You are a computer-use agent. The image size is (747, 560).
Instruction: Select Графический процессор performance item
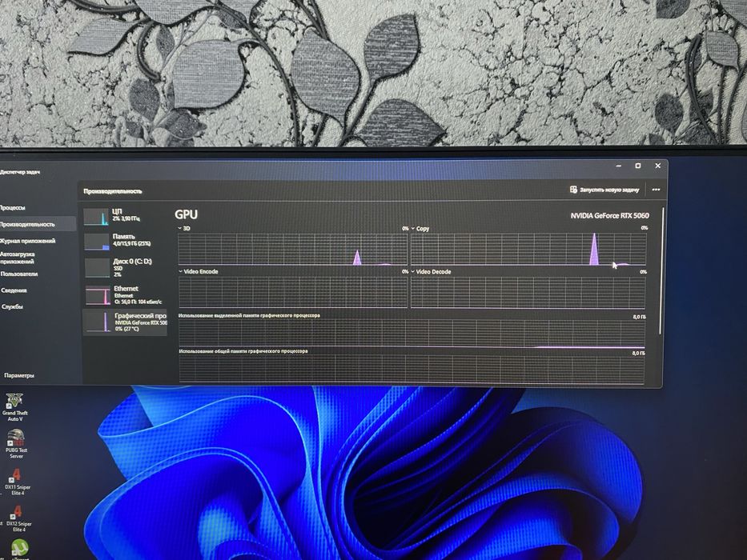point(125,322)
